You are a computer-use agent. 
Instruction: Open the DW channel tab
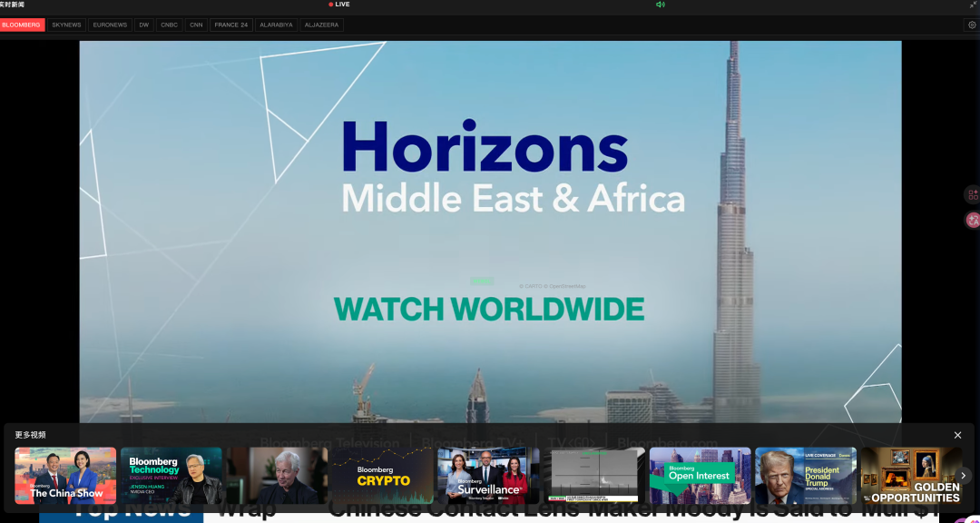[143, 25]
